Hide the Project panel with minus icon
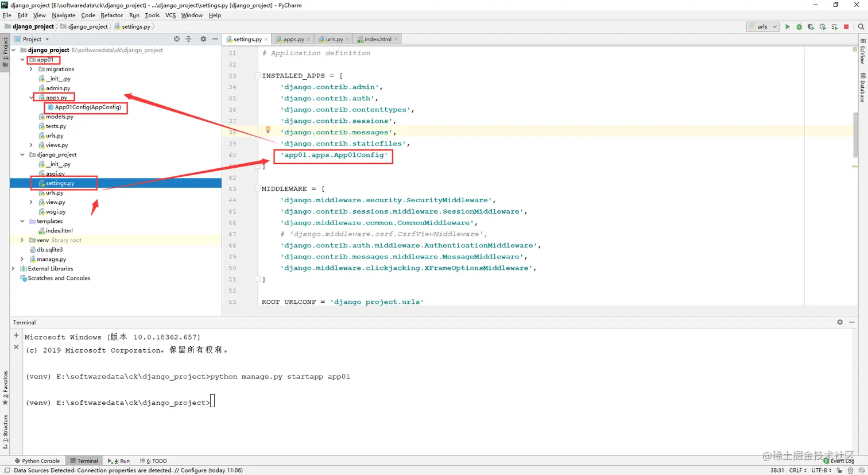The image size is (868, 475). tap(215, 39)
